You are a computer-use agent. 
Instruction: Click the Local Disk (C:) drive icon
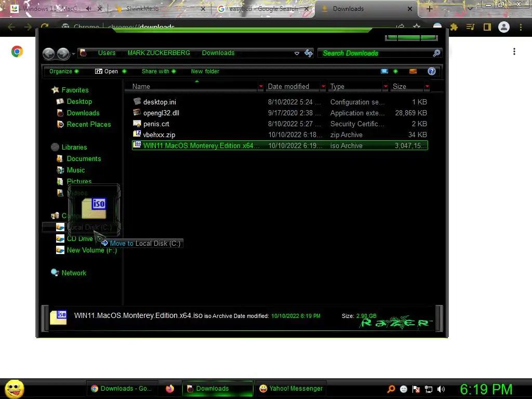pos(60,228)
